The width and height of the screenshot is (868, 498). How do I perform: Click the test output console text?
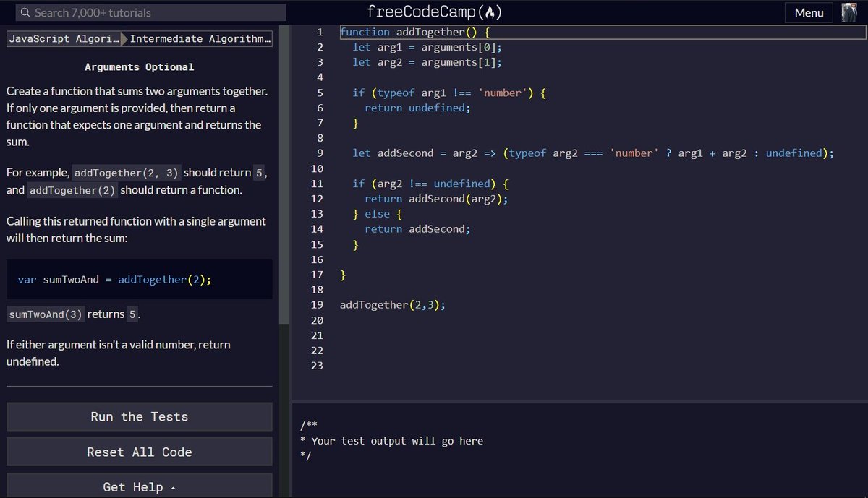(x=391, y=441)
